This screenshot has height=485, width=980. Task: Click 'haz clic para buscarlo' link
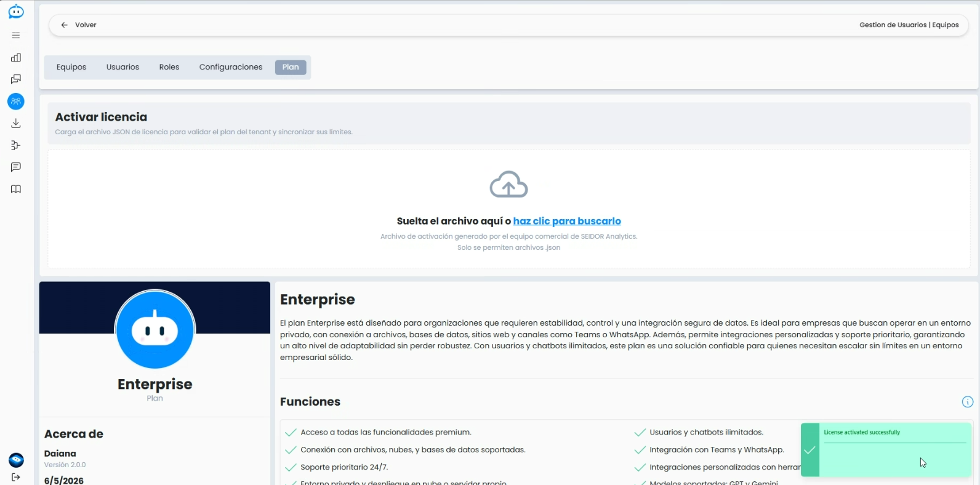tap(567, 221)
